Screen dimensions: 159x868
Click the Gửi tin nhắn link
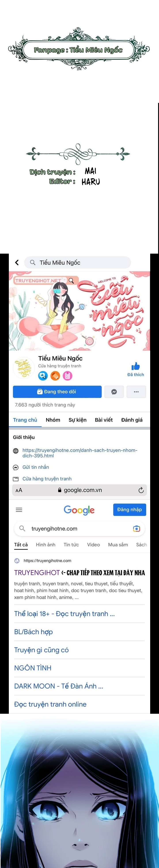pyautogui.click(x=36, y=467)
